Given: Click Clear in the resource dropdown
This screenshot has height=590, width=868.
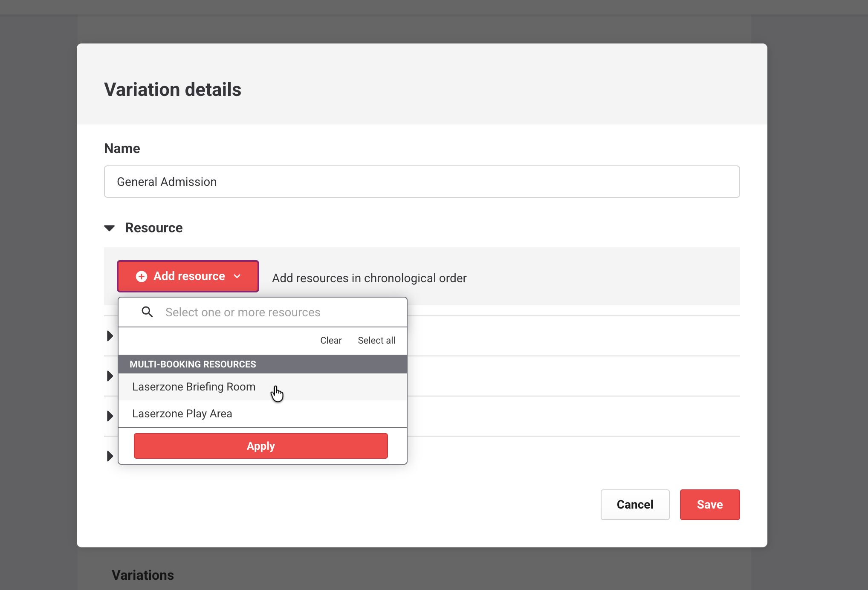Looking at the screenshot, I should pyautogui.click(x=331, y=340).
